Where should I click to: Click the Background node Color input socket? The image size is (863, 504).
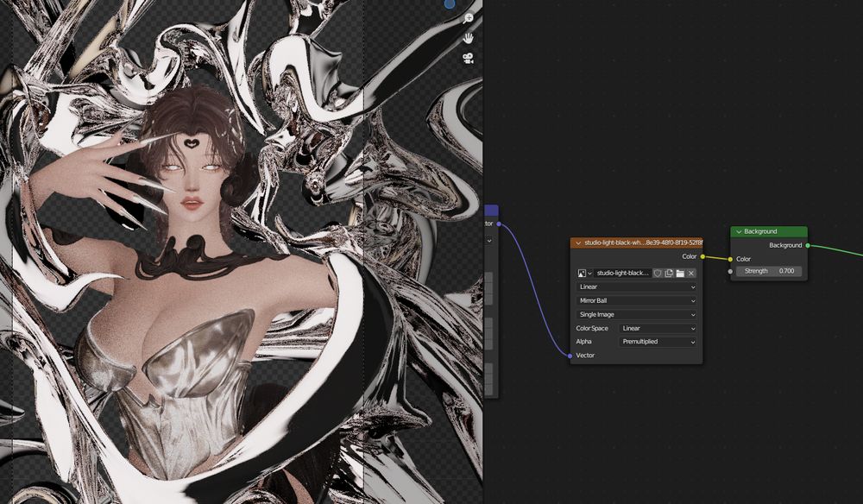730,259
